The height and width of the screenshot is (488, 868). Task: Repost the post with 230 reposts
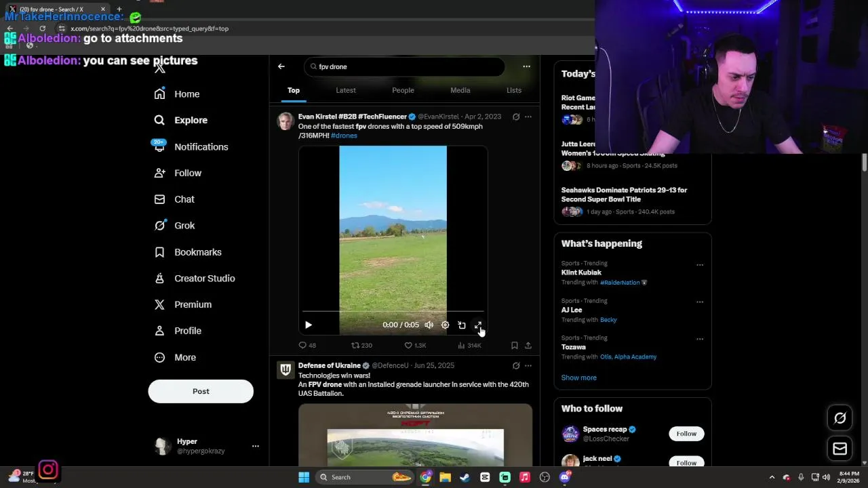361,346
